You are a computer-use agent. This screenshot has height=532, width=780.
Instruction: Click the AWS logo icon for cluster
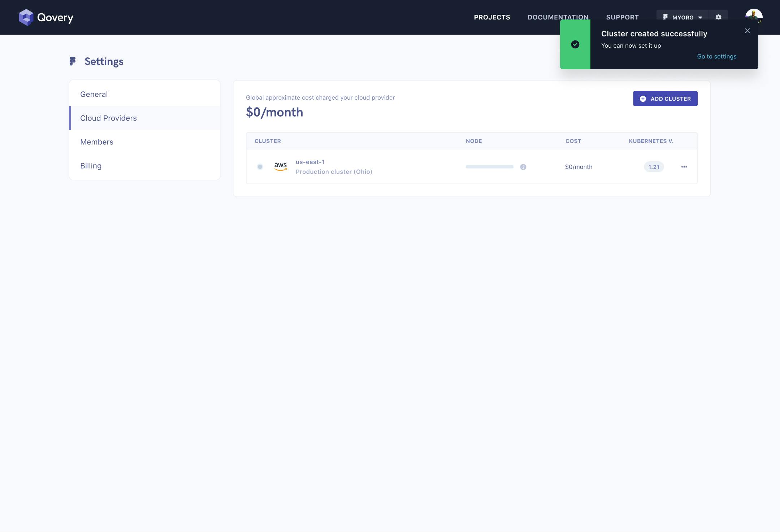(x=280, y=166)
